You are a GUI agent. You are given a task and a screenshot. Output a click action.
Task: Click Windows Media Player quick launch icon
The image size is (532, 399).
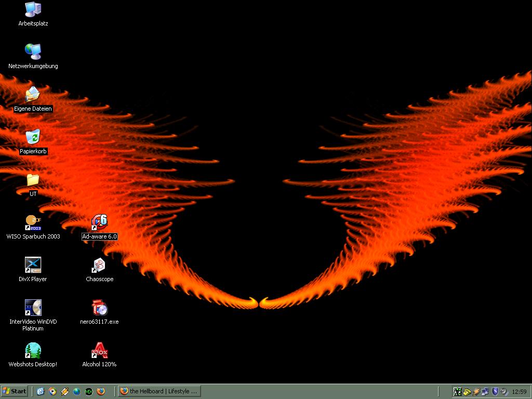52,391
